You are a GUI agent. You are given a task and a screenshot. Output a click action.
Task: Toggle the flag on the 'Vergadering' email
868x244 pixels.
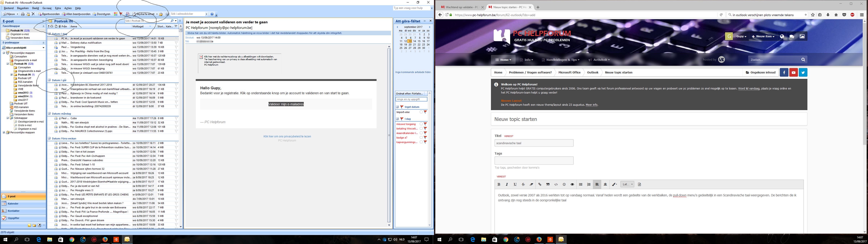(x=176, y=47)
